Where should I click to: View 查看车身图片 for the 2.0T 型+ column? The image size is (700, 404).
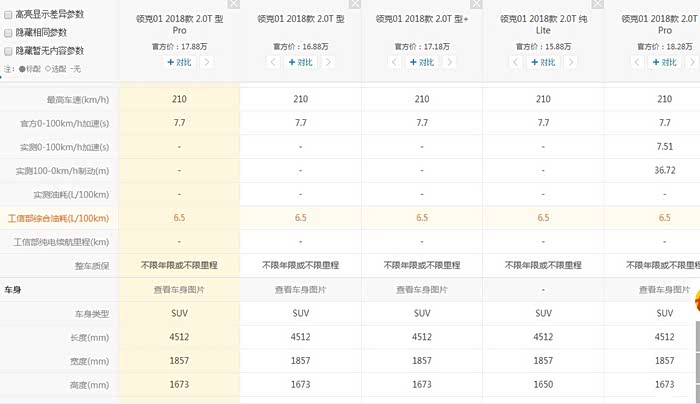click(421, 290)
